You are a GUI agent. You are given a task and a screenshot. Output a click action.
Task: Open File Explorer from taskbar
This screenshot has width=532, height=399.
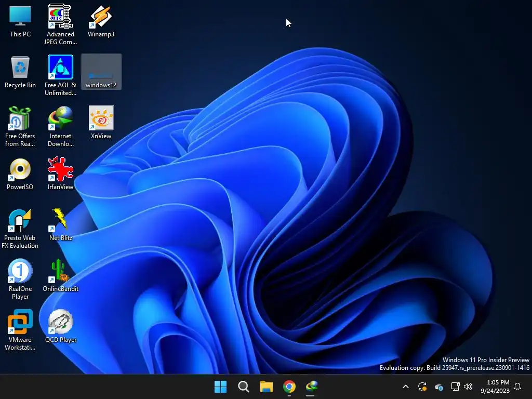click(267, 387)
